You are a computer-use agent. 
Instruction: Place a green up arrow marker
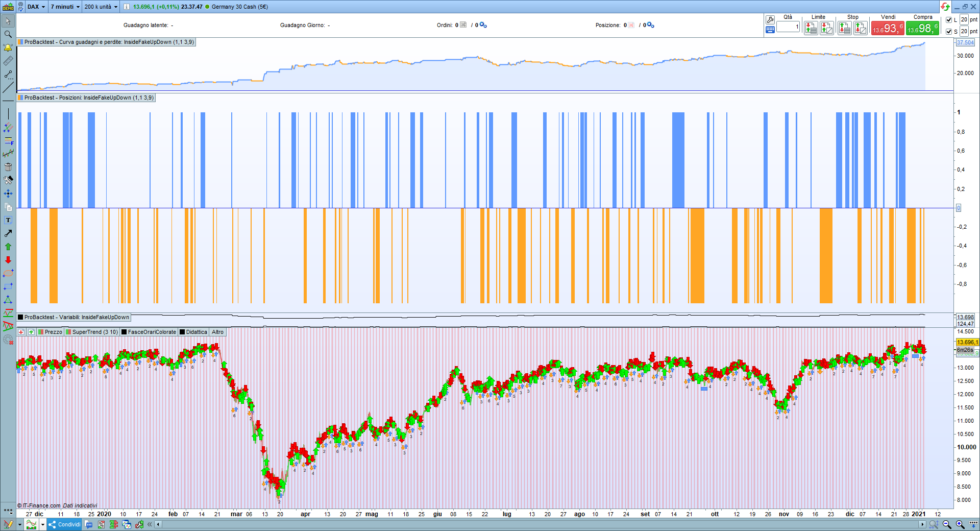click(x=8, y=247)
